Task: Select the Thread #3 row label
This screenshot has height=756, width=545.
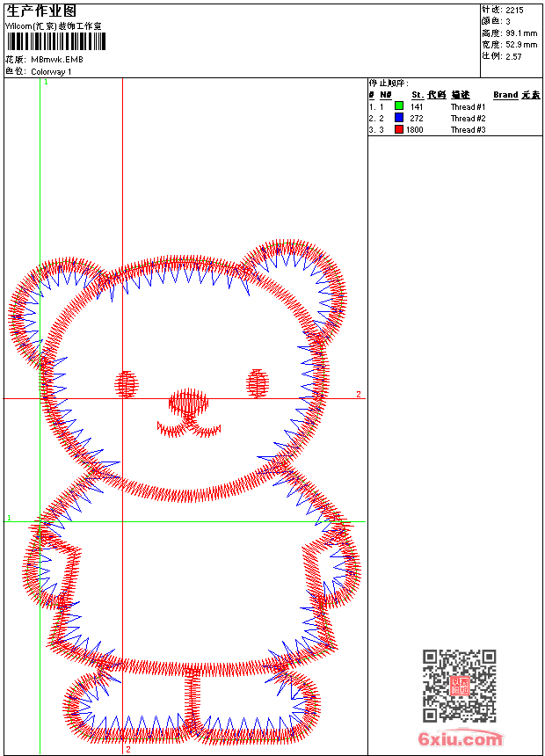Action: pos(468,129)
